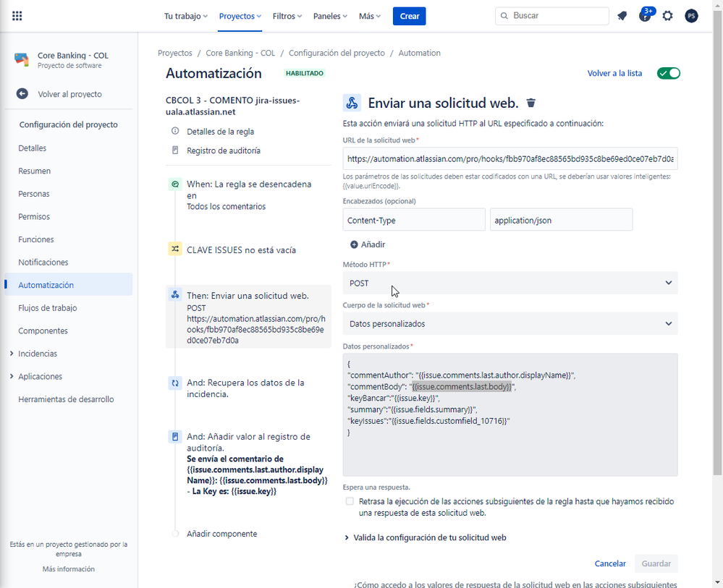
Task: Expand the Incidencias sidebar section
Action: (12, 354)
